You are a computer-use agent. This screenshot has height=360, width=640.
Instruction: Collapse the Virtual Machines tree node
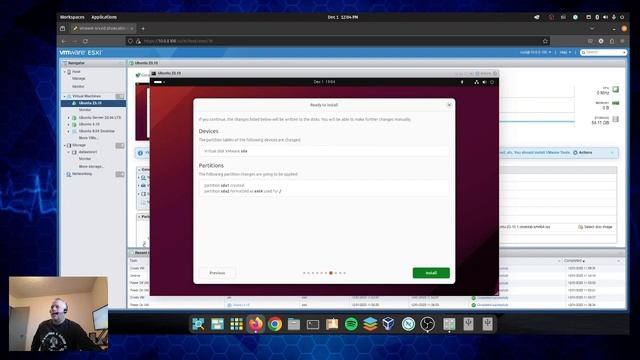pos(64,96)
